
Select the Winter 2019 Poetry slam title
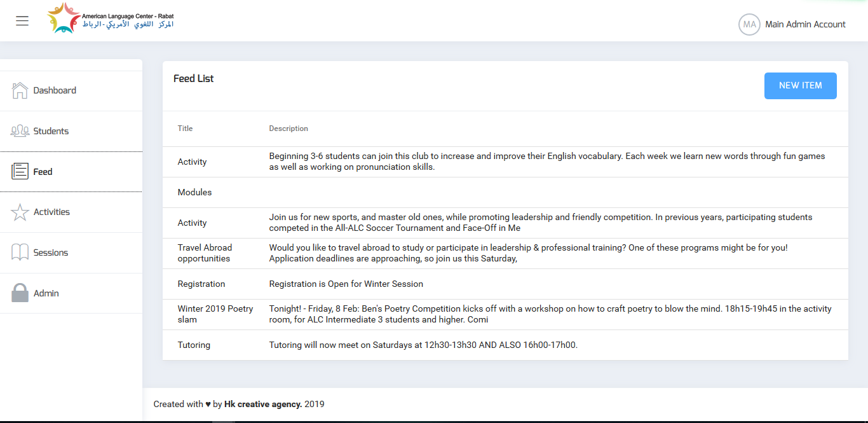tap(215, 314)
